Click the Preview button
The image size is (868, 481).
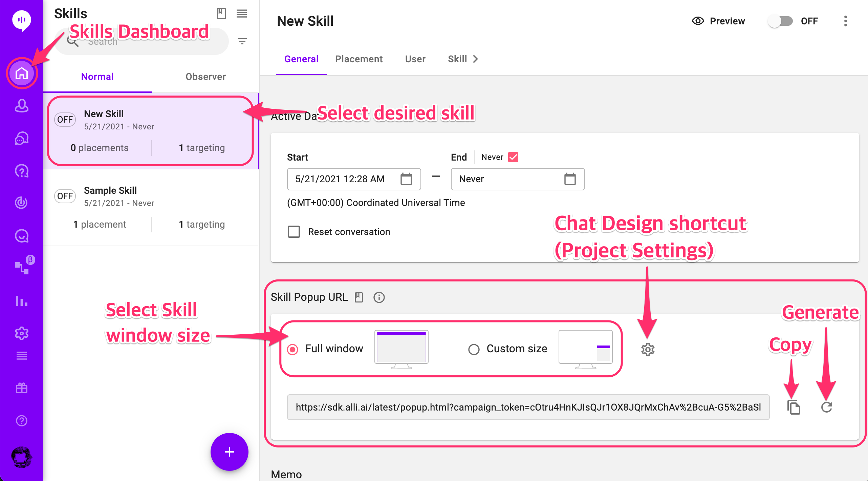coord(718,21)
